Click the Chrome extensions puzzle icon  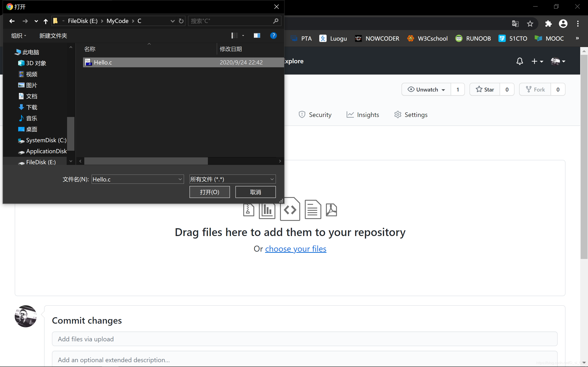pyautogui.click(x=548, y=24)
